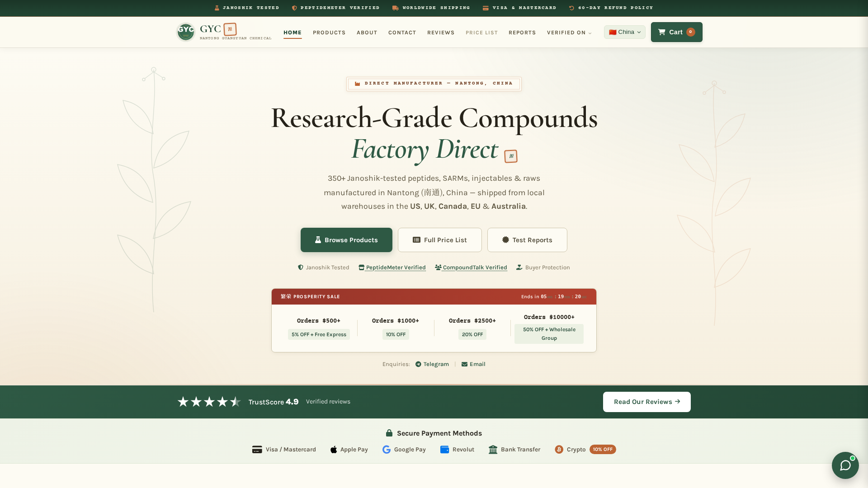Screen dimensions: 868x488
Task: Open the CompoundTalk Verified link
Action: pos(471,267)
